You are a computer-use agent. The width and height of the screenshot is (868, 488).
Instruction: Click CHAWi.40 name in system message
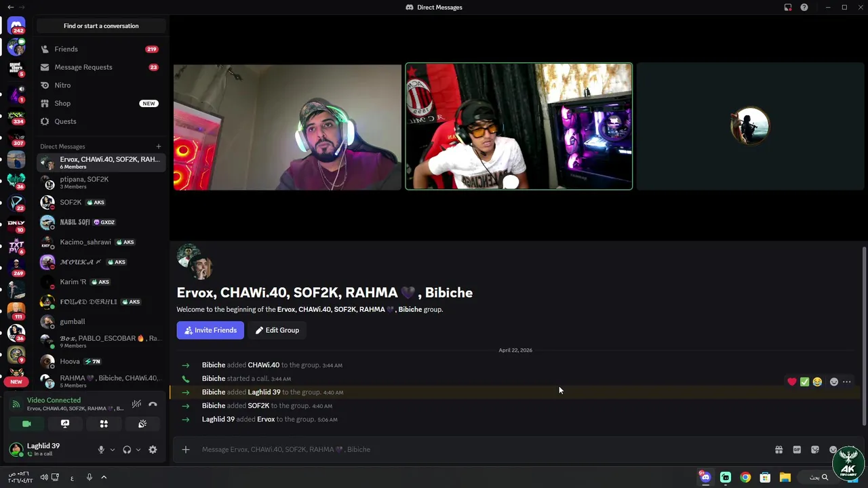pos(263,365)
